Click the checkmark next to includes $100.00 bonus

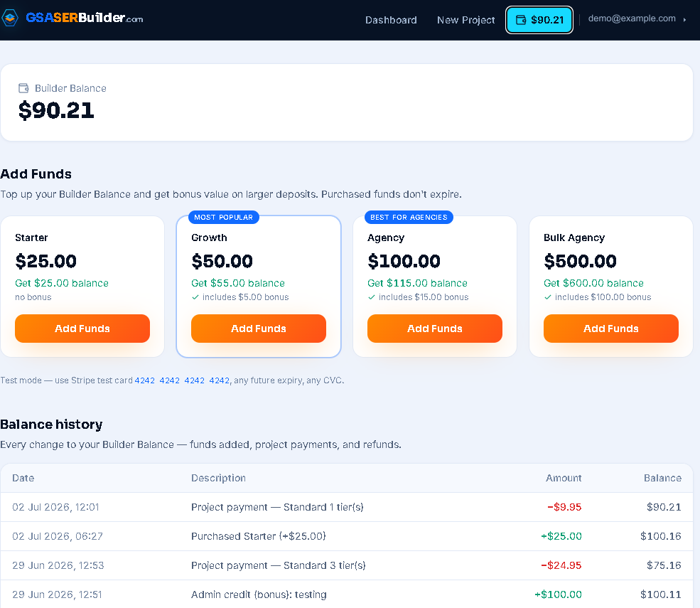548,297
